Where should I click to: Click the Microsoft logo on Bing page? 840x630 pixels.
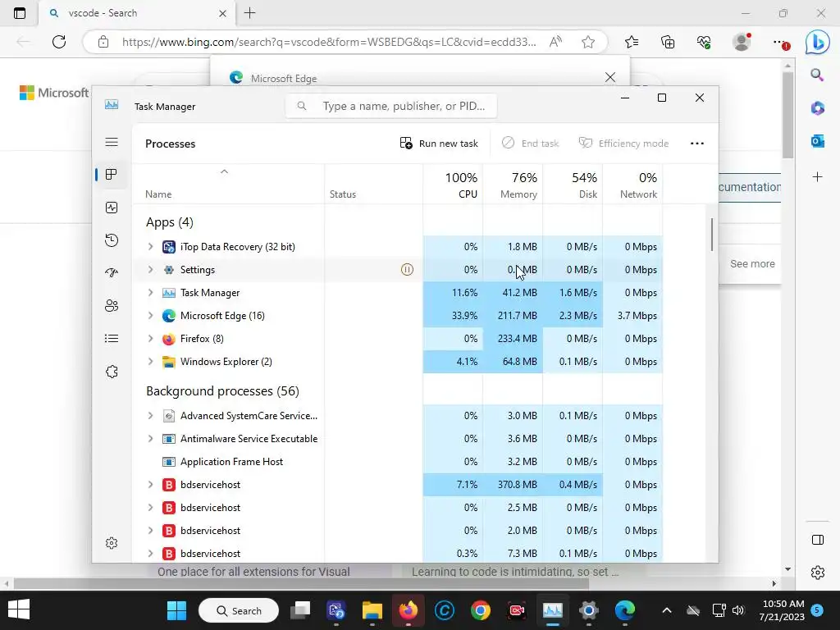[x=54, y=93]
